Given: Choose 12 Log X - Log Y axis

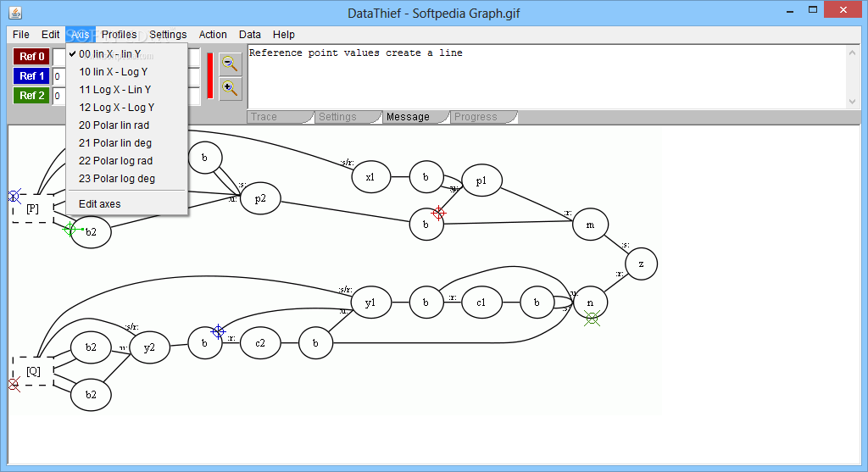Looking at the screenshot, I should tap(127, 108).
